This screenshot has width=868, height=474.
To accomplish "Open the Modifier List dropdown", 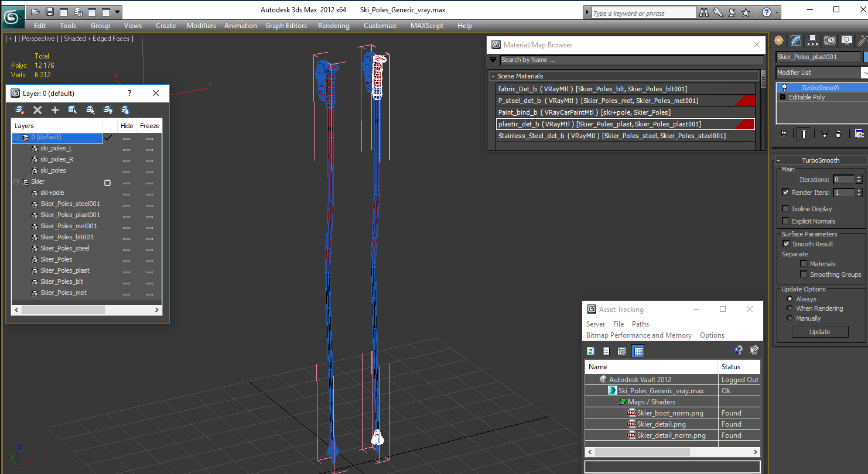I will click(x=864, y=73).
